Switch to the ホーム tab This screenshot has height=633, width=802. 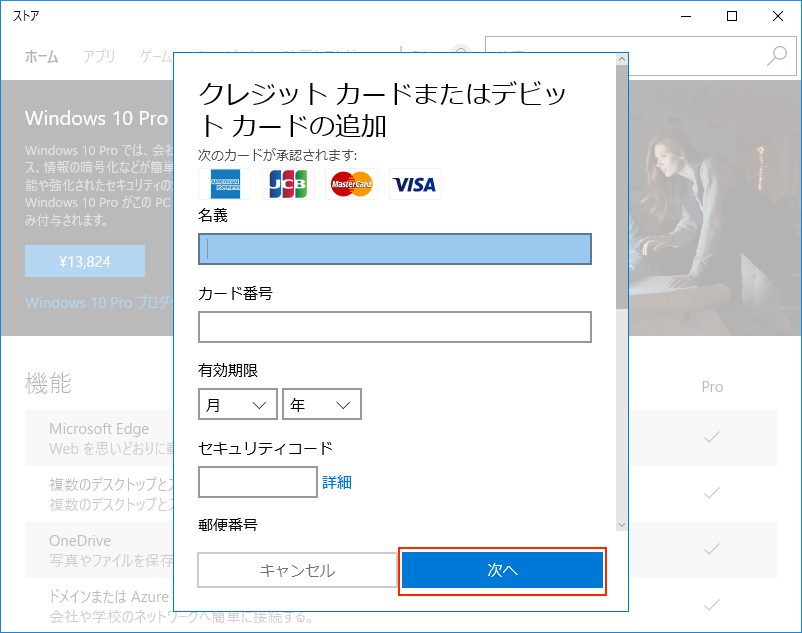(42, 56)
